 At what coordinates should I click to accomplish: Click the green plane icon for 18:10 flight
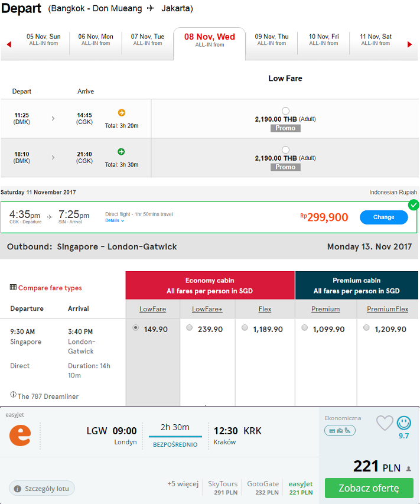[x=121, y=151]
